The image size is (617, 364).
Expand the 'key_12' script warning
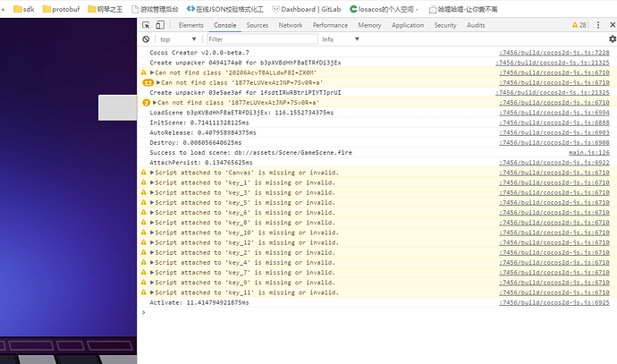(x=151, y=242)
